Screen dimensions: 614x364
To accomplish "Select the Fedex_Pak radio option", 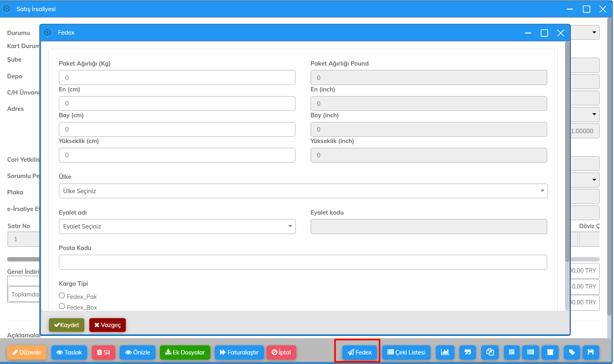I will pos(62,296).
